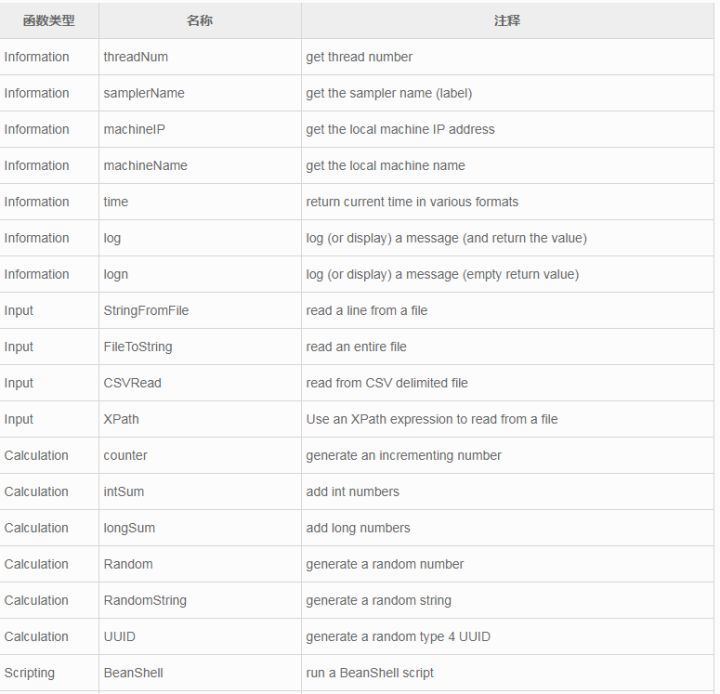Click 'get the sampler name (label)' description
This screenshot has height=694, width=720.
click(x=389, y=93)
